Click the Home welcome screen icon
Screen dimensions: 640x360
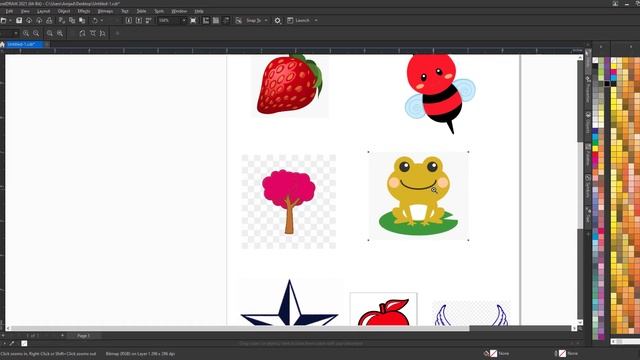tap(2, 44)
